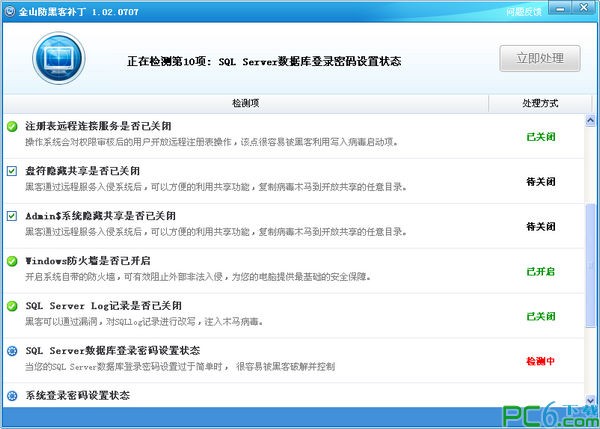Select the 处理方式 column header
Screen dimensions: 600x429
click(540, 103)
